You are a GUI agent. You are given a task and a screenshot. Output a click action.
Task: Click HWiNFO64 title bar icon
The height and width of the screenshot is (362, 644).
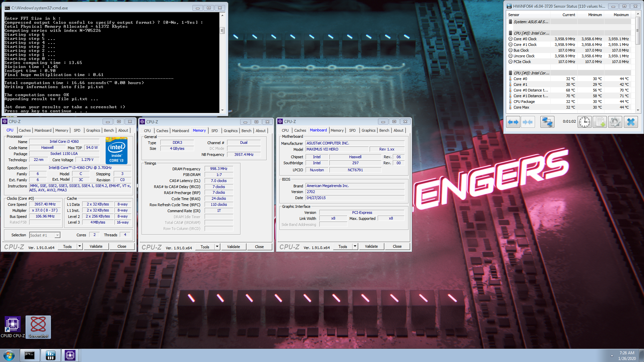pyautogui.click(x=509, y=6)
